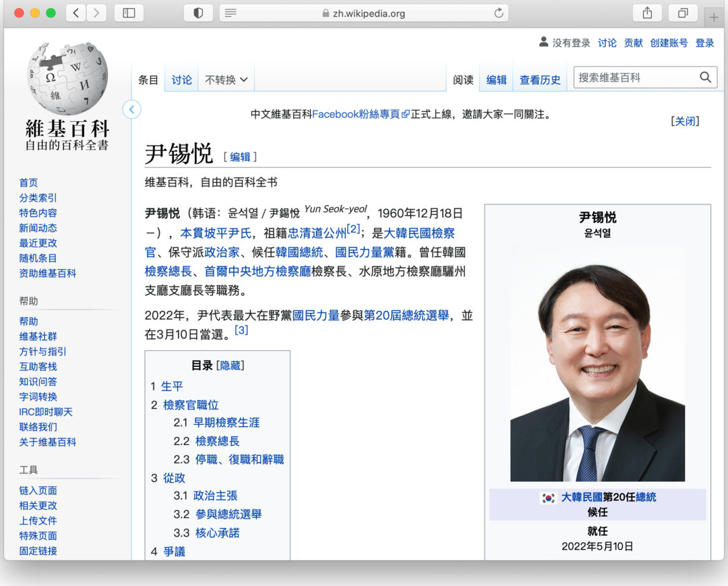The image size is (728, 586).
Task: Open the 不转换 language variant dropdown
Action: pos(226,80)
